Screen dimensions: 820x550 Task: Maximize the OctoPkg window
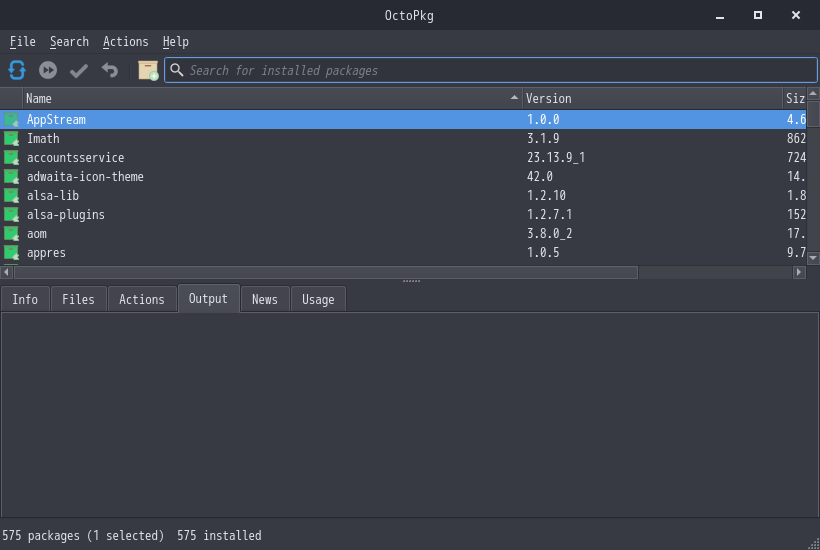(758, 15)
